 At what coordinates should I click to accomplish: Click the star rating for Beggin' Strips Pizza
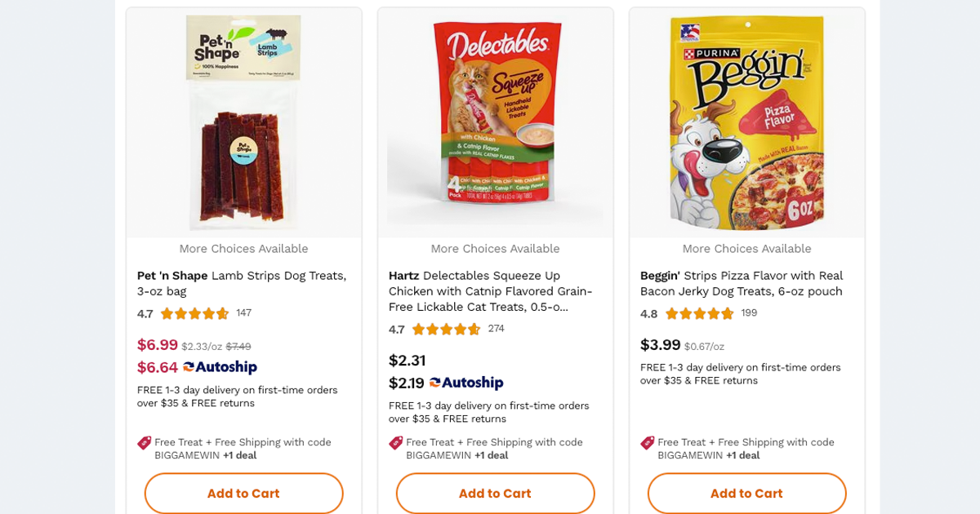tap(699, 313)
